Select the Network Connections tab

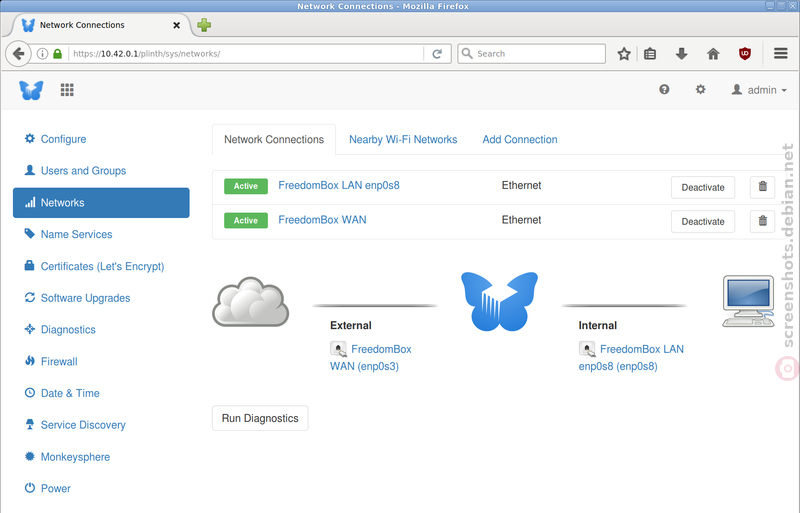tap(274, 139)
